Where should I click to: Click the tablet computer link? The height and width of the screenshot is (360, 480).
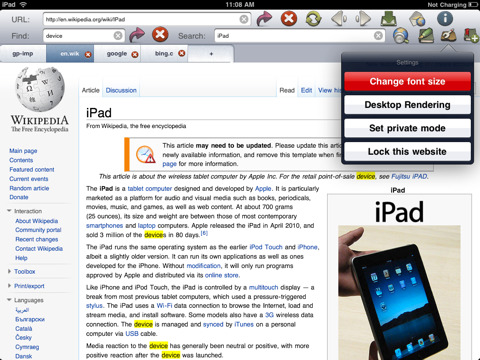(150, 188)
